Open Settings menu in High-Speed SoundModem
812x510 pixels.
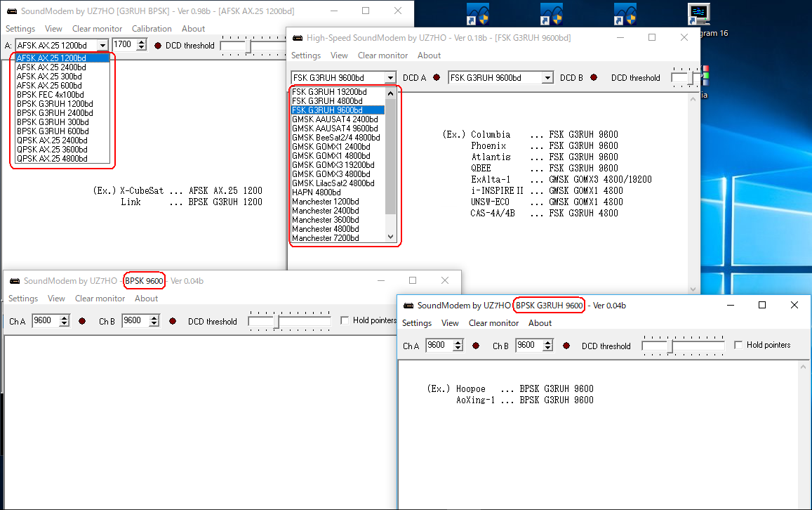click(x=305, y=55)
